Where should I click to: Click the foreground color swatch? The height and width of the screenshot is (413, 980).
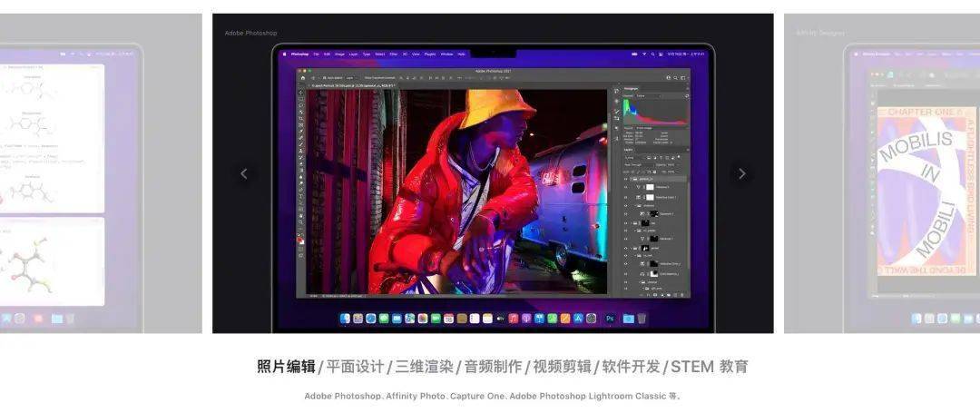(x=299, y=238)
